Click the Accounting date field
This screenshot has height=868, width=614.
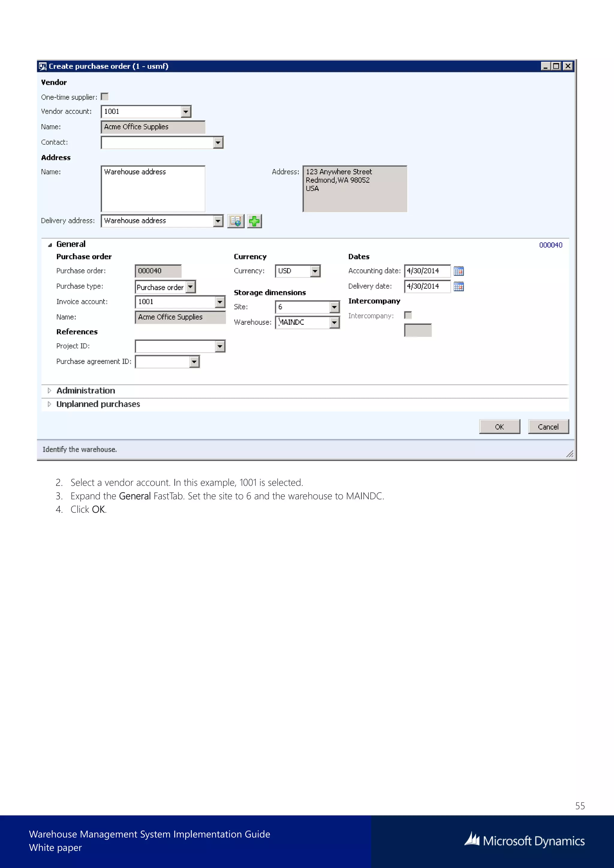click(427, 271)
